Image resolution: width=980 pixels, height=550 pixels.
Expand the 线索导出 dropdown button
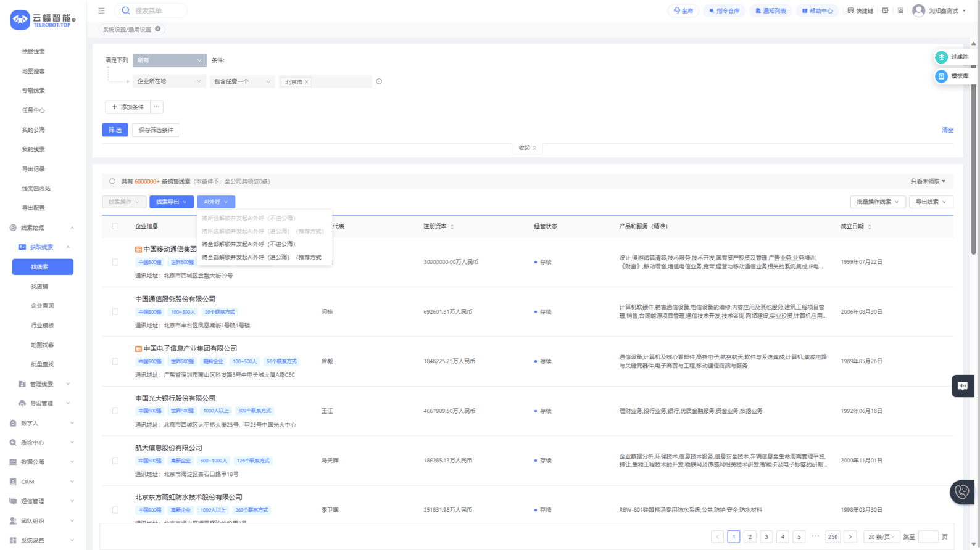tap(171, 202)
